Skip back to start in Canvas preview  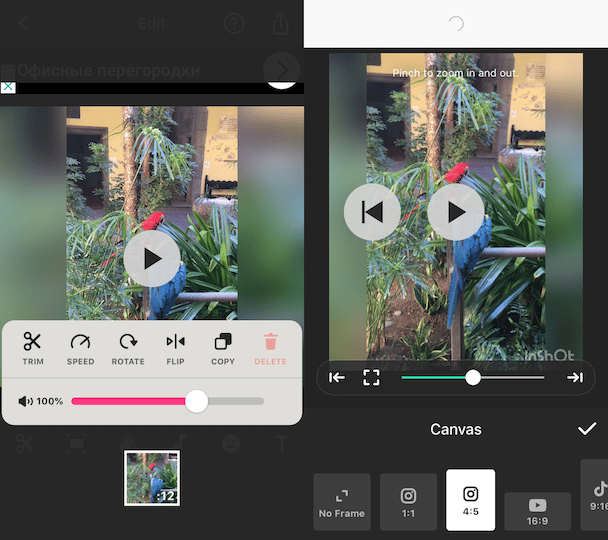point(372,212)
